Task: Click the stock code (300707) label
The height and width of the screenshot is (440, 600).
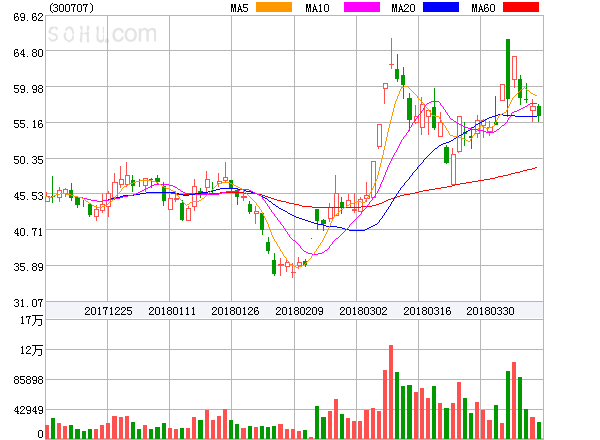Action: [72, 8]
